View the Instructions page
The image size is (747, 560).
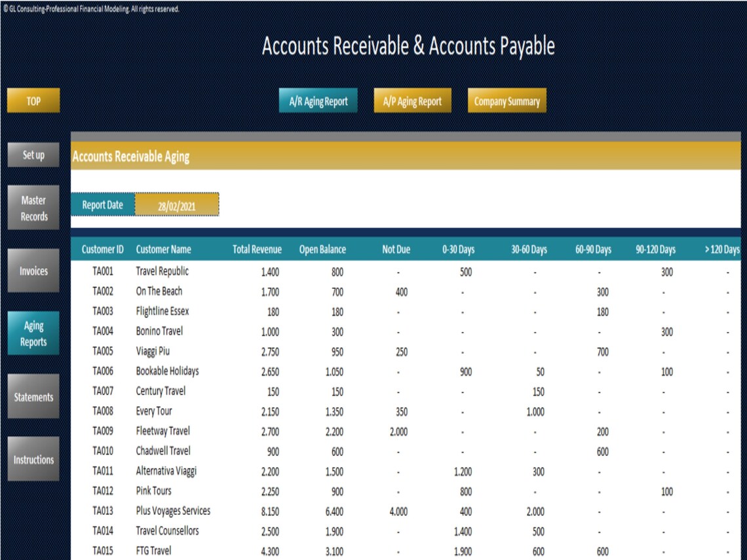pyautogui.click(x=33, y=459)
